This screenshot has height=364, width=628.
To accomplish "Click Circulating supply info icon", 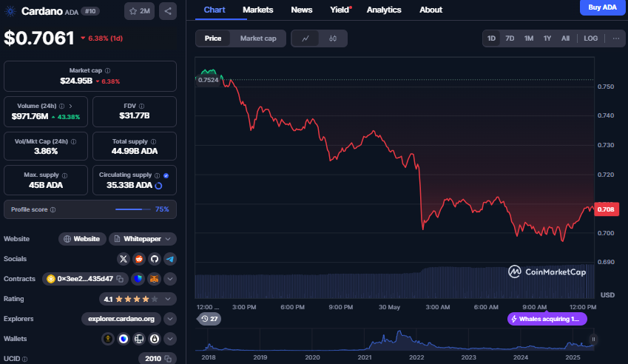I will pos(157,175).
